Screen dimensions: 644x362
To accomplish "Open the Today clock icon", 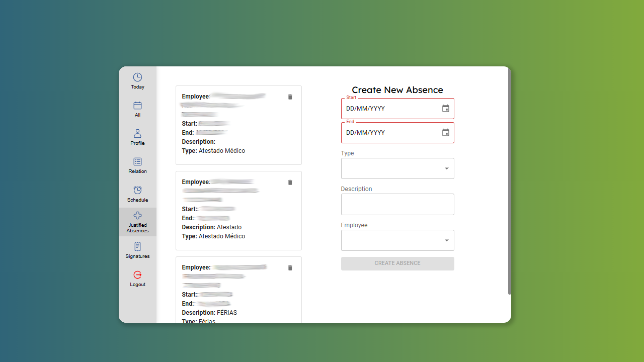I will [137, 77].
